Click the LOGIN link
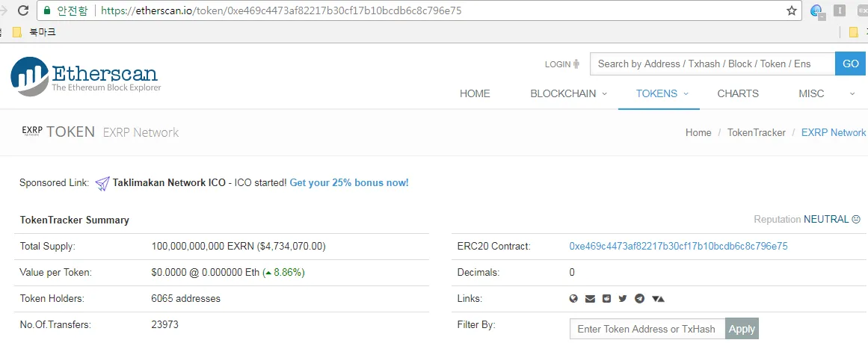The height and width of the screenshot is (343, 868). pos(558,64)
